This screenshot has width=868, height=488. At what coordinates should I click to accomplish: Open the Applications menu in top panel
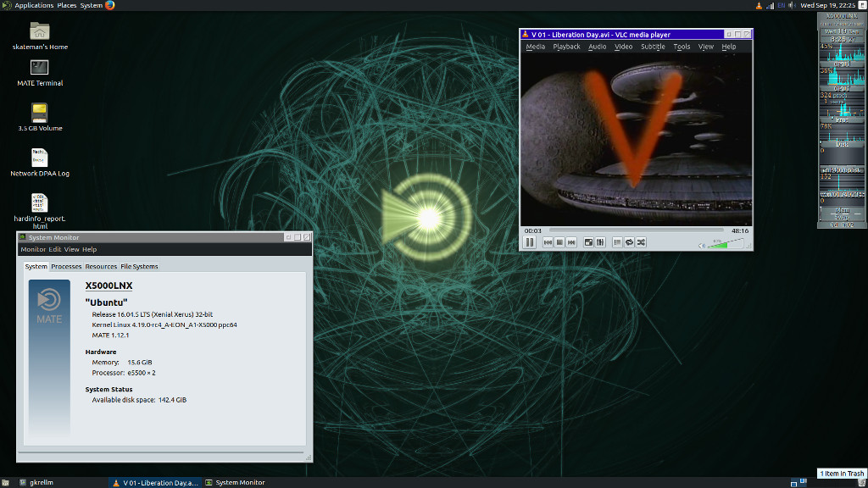(x=34, y=5)
